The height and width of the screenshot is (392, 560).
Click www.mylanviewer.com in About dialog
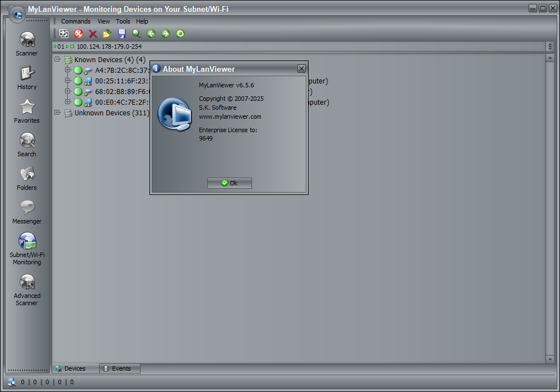pyautogui.click(x=230, y=116)
